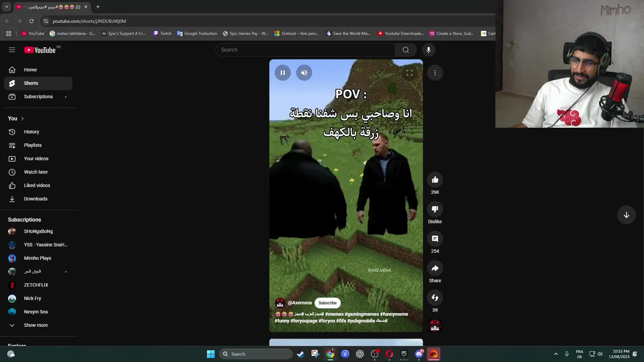Viewport: 644px width, 362px height.
Task: Open the taskbar clock showing 10:55 PM
Action: (x=619, y=354)
